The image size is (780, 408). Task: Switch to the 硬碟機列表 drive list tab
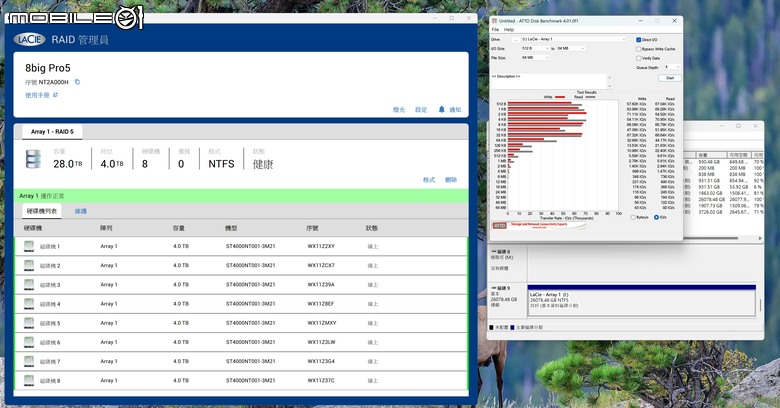pos(42,211)
